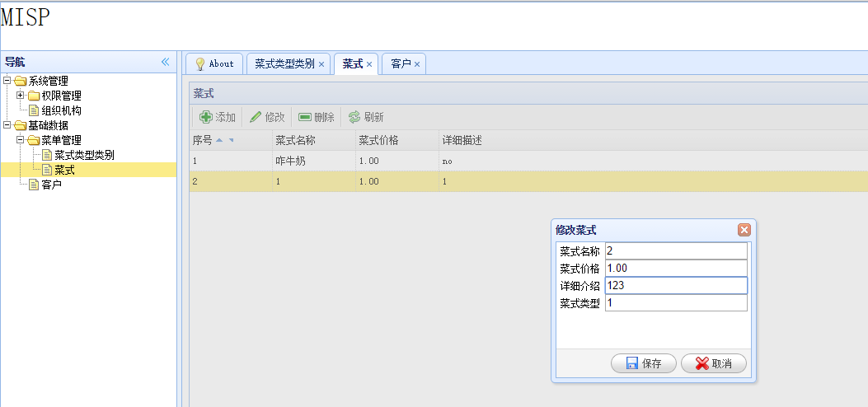Click the 系统管理 folder icon
Image resolution: width=868 pixels, height=407 pixels.
(21, 82)
